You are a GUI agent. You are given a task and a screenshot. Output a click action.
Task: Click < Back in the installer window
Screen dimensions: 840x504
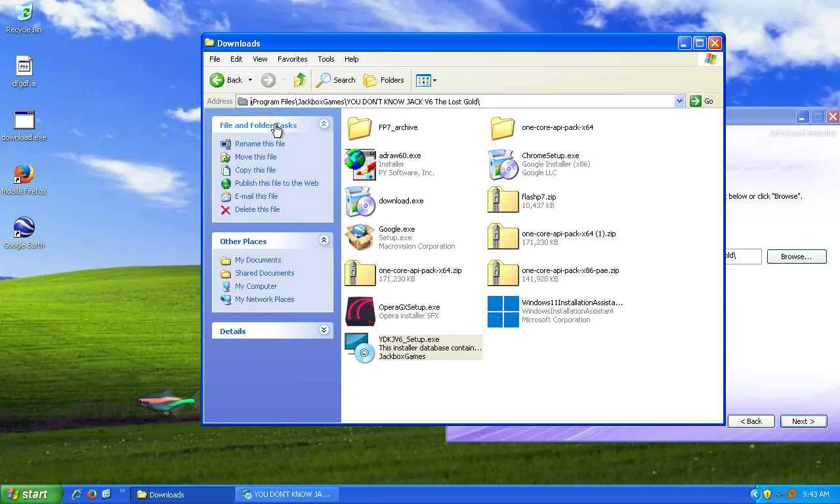click(x=751, y=421)
